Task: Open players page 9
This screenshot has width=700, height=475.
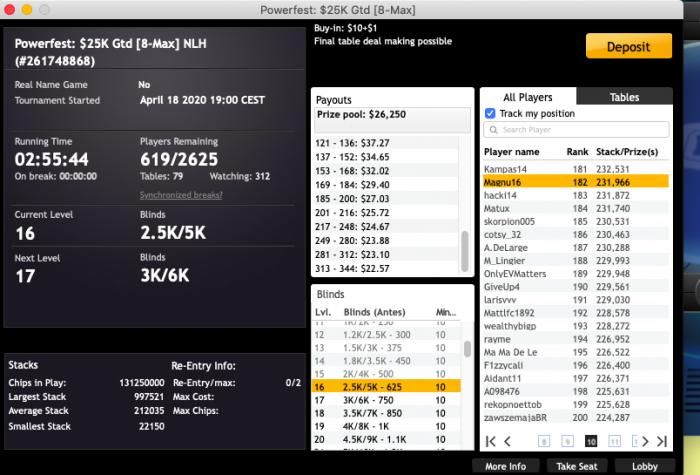Action: click(567, 442)
